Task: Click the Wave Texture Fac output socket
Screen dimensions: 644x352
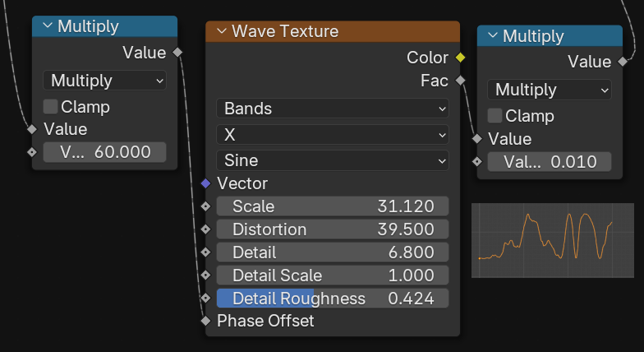Action: (x=460, y=81)
